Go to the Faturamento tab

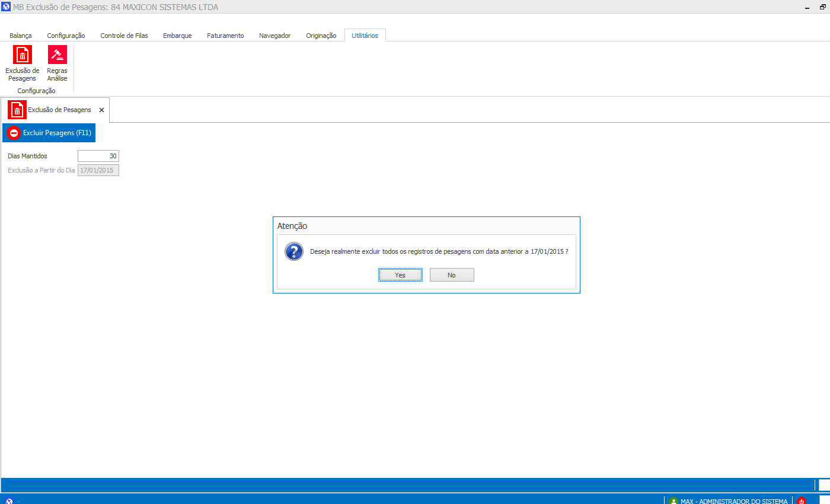(x=225, y=36)
